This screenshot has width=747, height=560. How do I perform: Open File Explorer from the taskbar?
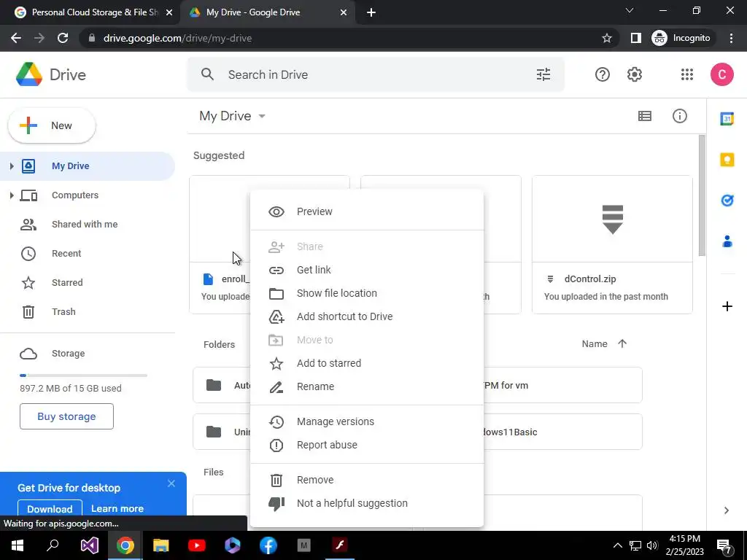coord(161,545)
